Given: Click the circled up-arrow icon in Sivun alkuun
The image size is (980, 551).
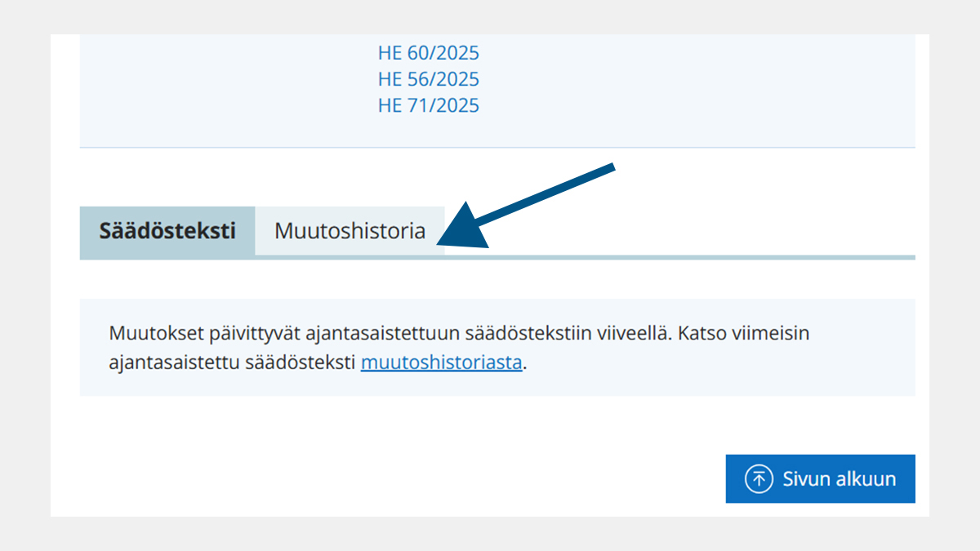Looking at the screenshot, I should (x=758, y=478).
